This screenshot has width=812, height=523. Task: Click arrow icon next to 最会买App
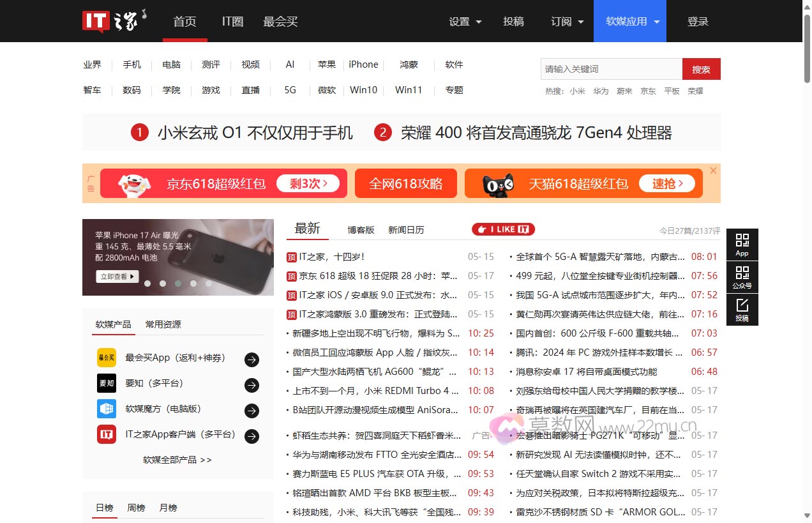pyautogui.click(x=252, y=360)
